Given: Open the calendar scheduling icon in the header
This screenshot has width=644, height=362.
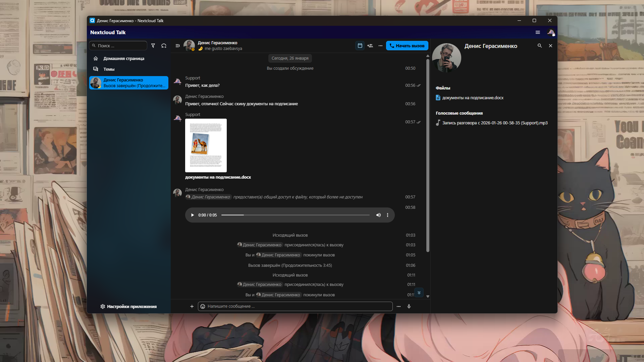Looking at the screenshot, I should (360, 46).
